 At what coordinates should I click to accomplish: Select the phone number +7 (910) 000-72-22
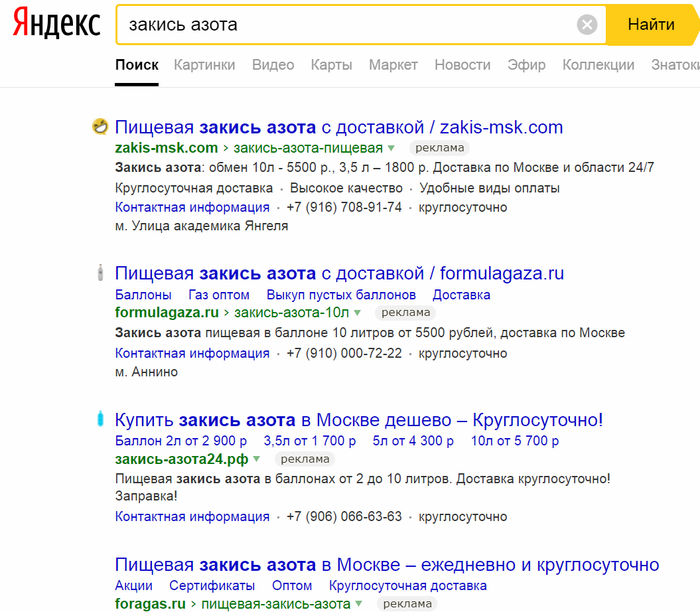344,353
